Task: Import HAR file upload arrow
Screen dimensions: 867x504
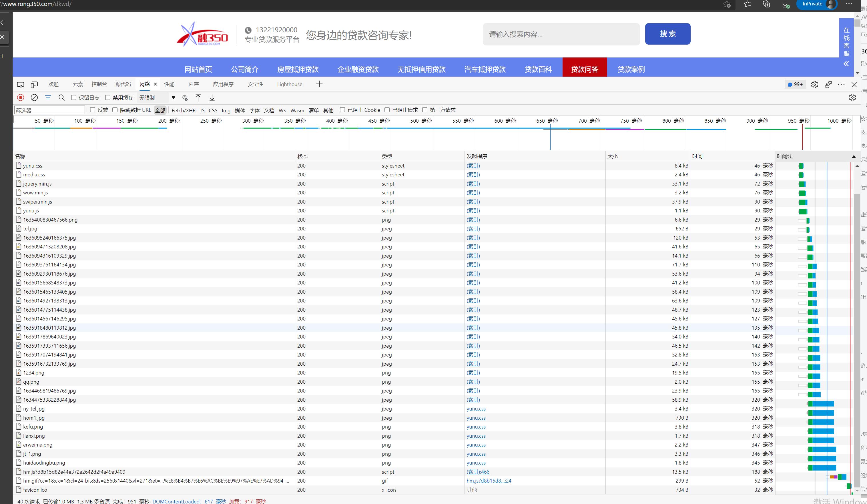Action: [198, 98]
